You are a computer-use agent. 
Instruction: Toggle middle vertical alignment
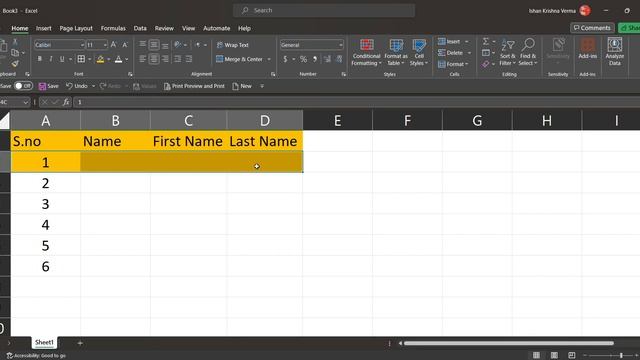point(154,44)
